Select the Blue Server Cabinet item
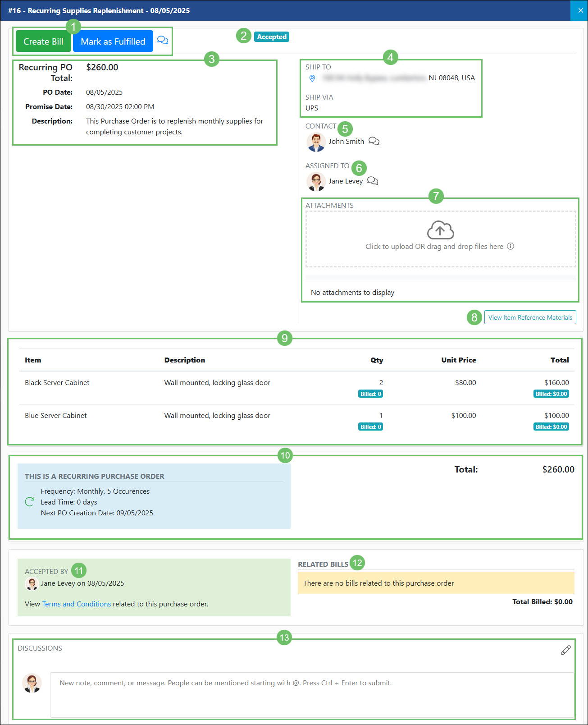 [x=56, y=416]
